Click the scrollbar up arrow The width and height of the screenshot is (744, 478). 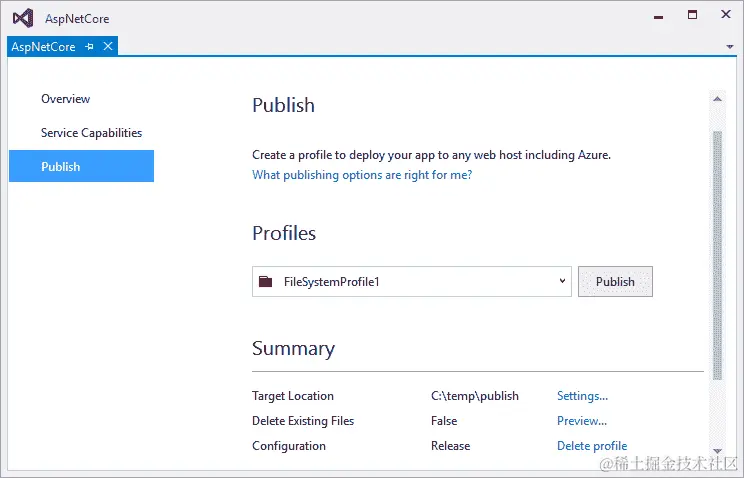coord(717,99)
